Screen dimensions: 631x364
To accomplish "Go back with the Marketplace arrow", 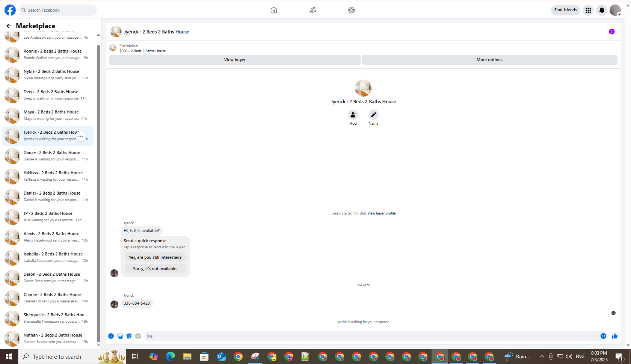I will [9, 26].
